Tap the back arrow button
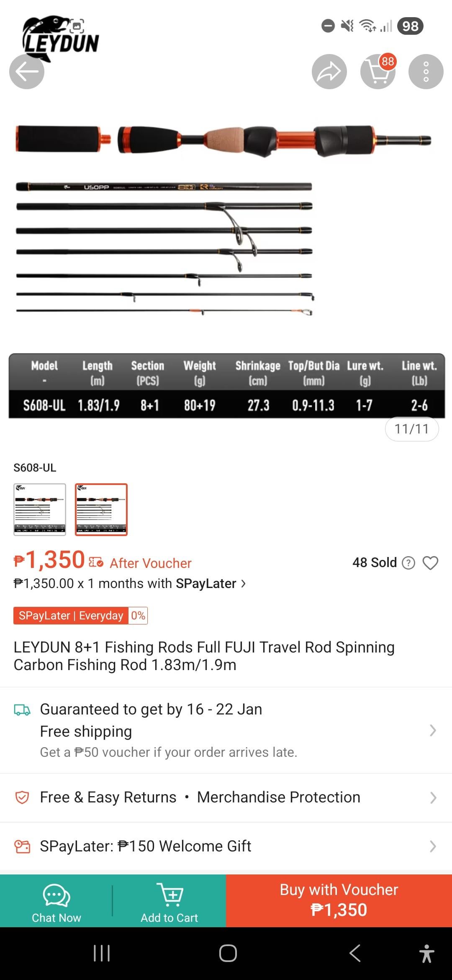 pyautogui.click(x=27, y=72)
